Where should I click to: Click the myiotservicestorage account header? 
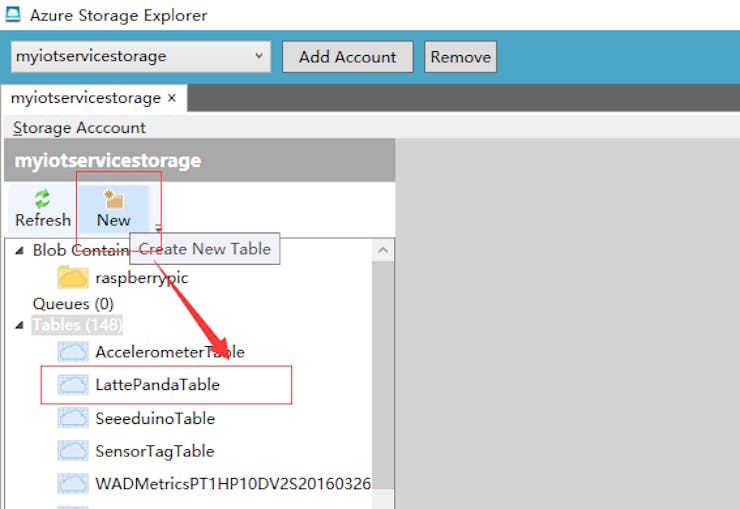click(200, 160)
